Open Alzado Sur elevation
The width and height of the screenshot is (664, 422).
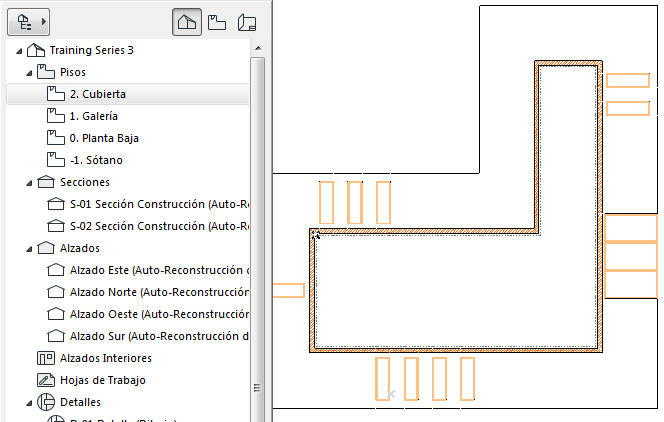(x=159, y=336)
